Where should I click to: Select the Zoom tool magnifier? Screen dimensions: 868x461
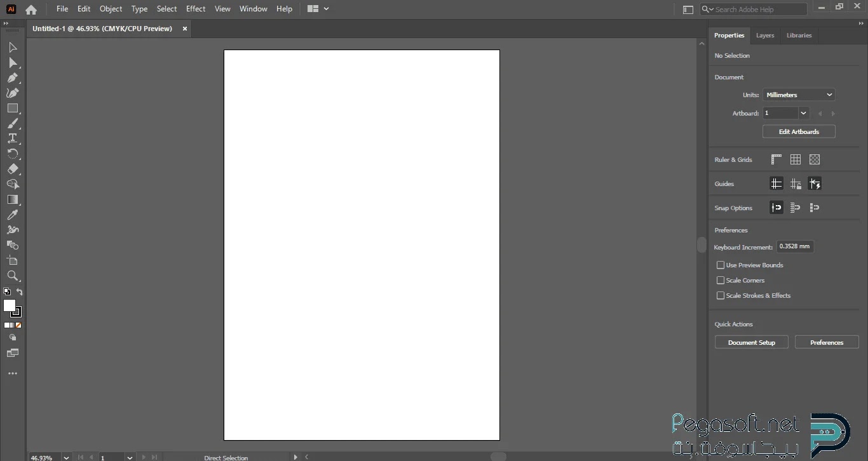(13, 276)
